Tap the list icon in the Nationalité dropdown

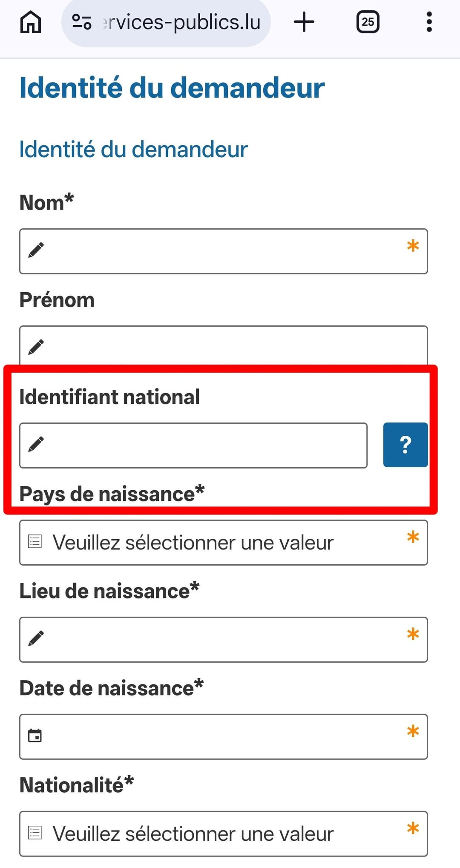35,833
